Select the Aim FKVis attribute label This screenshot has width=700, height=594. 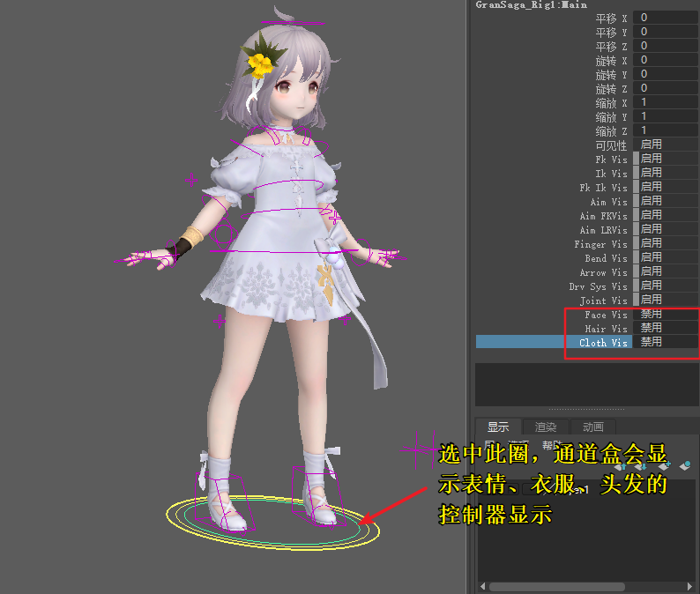click(604, 216)
